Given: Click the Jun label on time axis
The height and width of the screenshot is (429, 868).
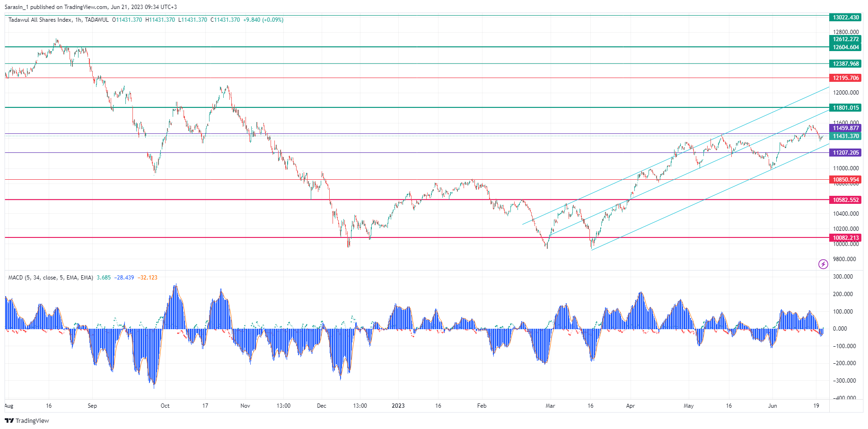Looking at the screenshot, I should coord(772,406).
